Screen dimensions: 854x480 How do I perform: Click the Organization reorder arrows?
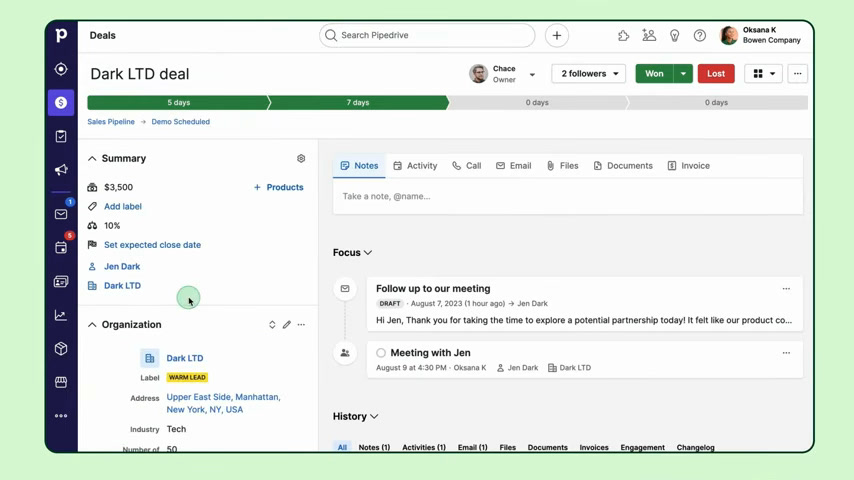tap(272, 325)
